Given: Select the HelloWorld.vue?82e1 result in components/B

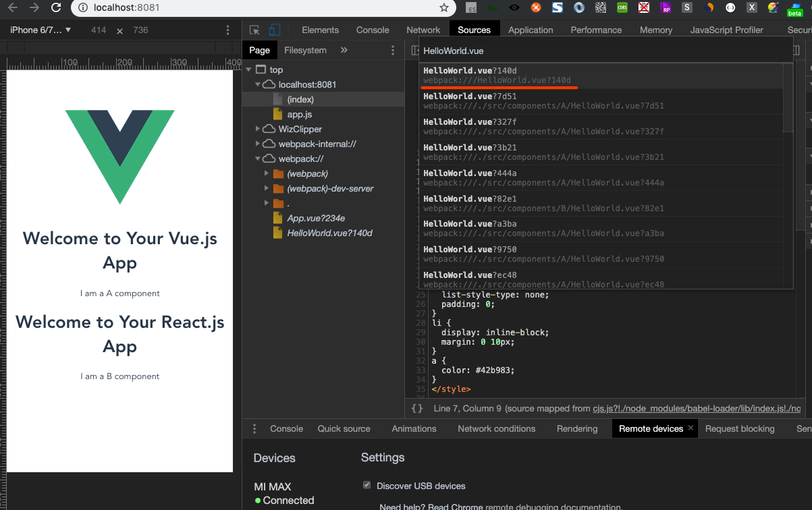Looking at the screenshot, I should 601,204.
